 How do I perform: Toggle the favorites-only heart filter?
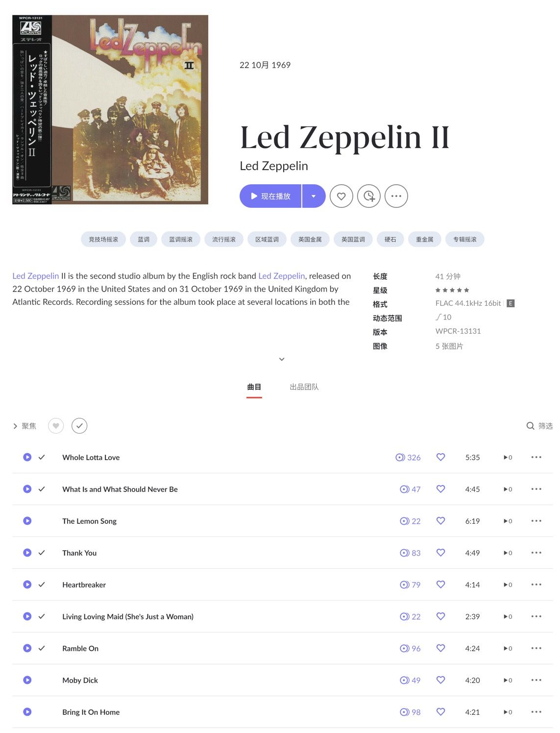[56, 426]
